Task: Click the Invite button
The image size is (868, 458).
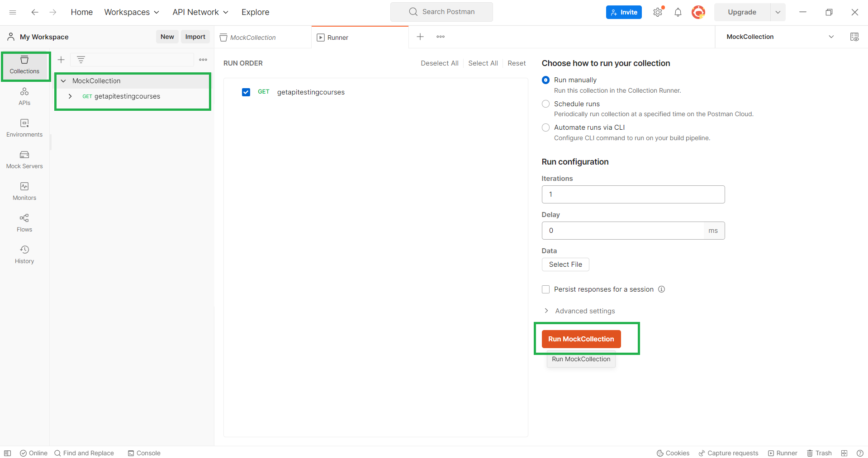Action: 624,12
